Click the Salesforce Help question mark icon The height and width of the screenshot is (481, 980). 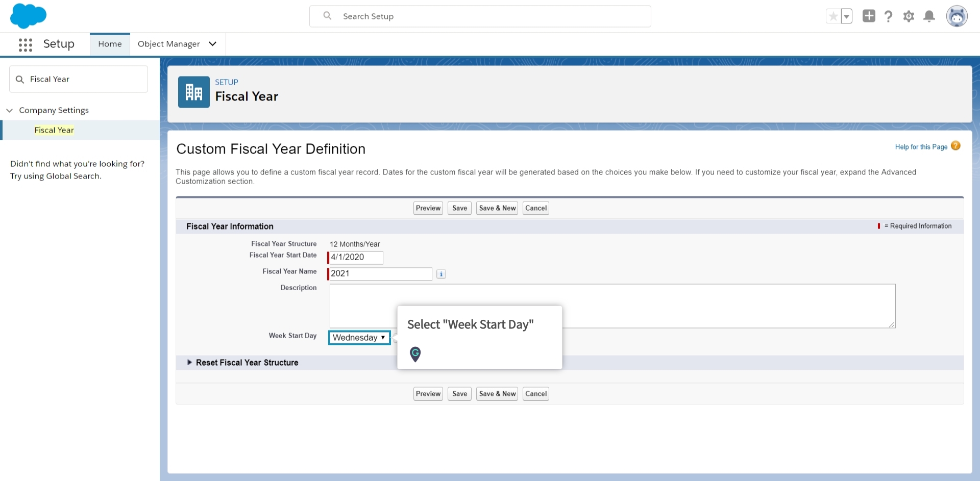click(889, 16)
